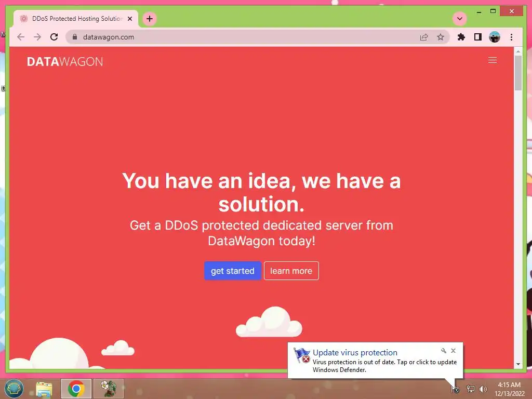
Task: Open the taskbar clock showing 4:15 AM
Action: point(509,389)
